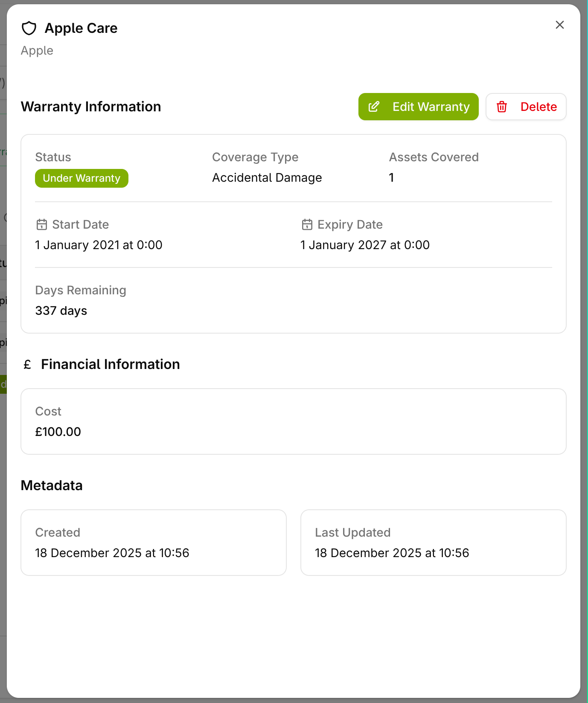Click the Assets Covered count value
588x703 pixels.
pos(391,177)
